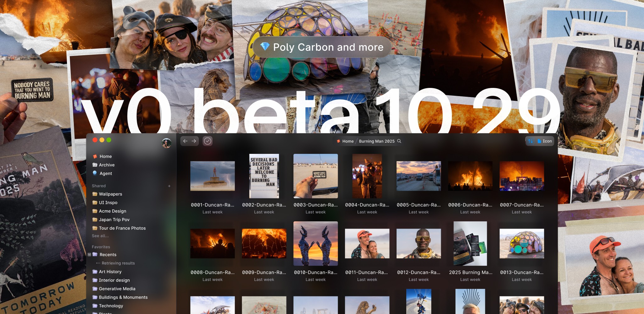The image size is (644, 314).
Task: Open the profile avatar in the sidebar header
Action: (166, 143)
